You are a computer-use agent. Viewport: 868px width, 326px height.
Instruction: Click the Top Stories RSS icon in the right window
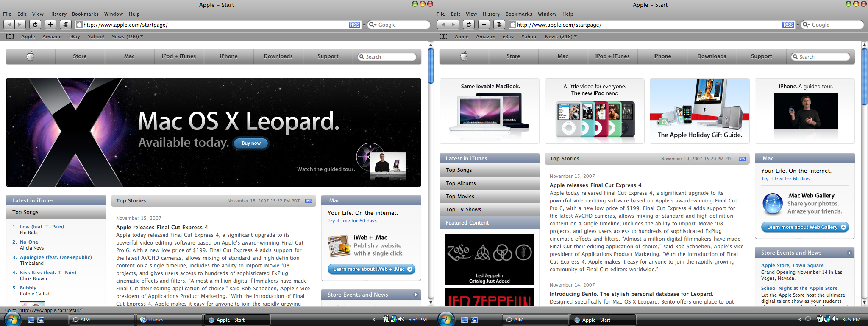742,159
